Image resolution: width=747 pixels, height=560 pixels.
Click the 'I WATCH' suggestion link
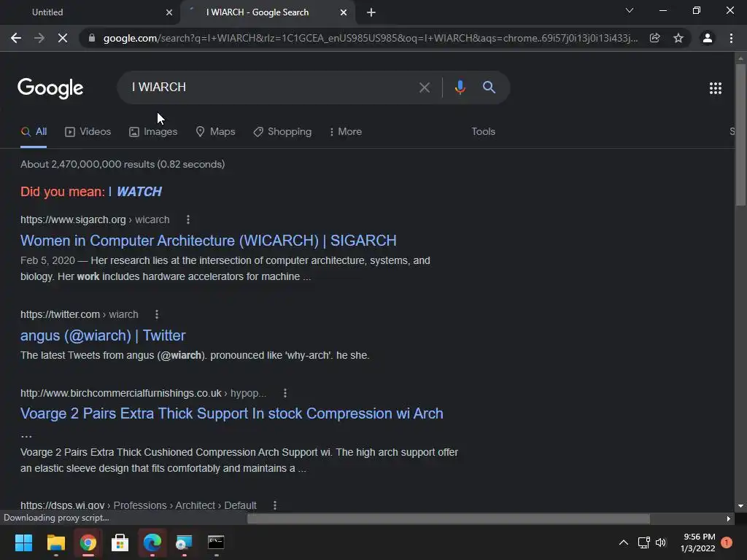pos(135,192)
